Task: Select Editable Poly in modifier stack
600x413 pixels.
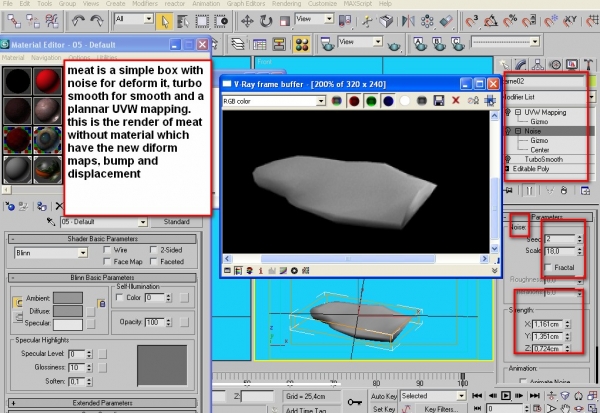Action: click(x=531, y=169)
